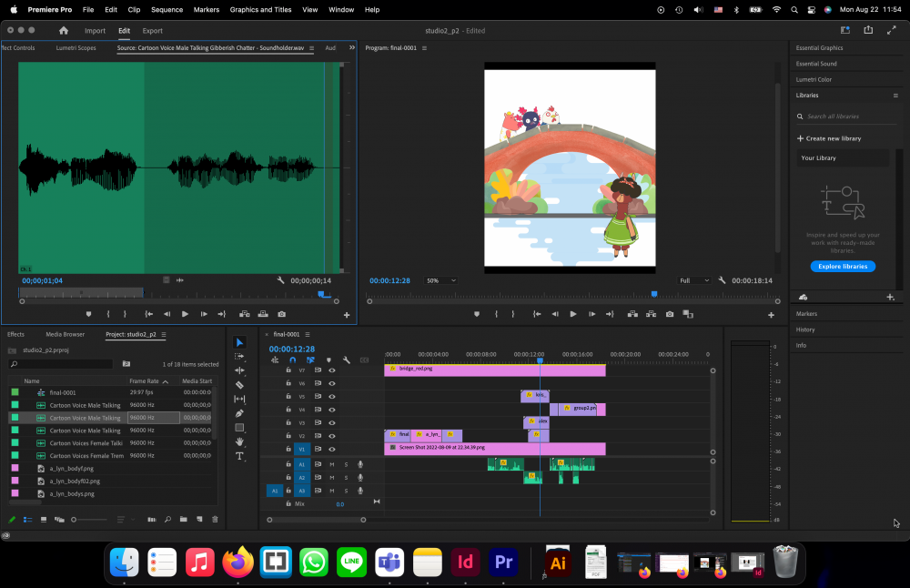This screenshot has width=910, height=588.
Task: Open the Full playback resolution dropdown
Action: [x=694, y=280]
